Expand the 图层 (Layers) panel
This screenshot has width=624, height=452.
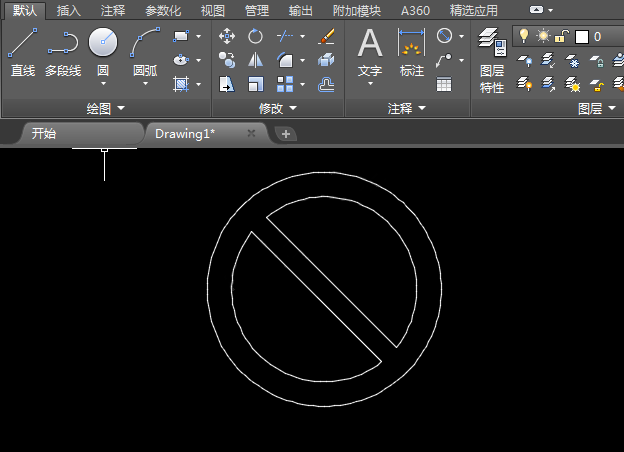[x=597, y=108]
